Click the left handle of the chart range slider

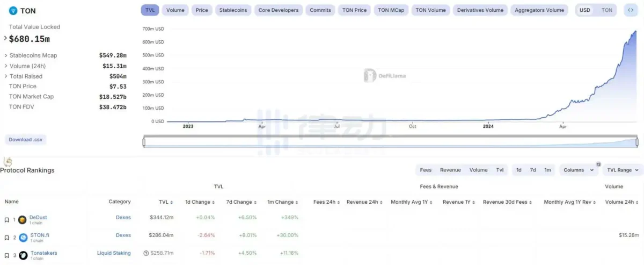click(144, 142)
